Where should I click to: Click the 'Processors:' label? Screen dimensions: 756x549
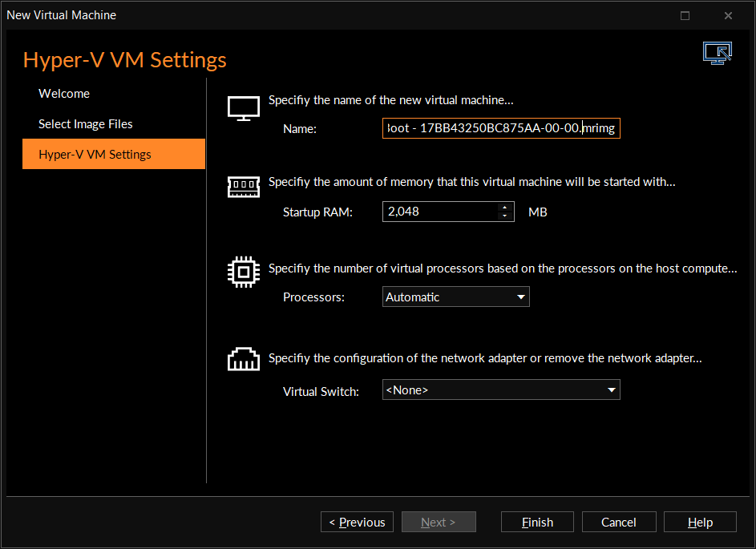(314, 297)
